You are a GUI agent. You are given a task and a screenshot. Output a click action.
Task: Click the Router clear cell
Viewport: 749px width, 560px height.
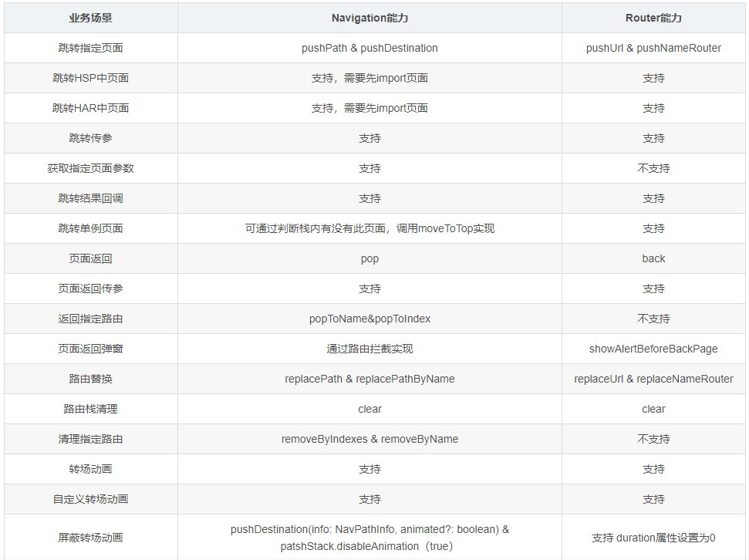(653, 409)
